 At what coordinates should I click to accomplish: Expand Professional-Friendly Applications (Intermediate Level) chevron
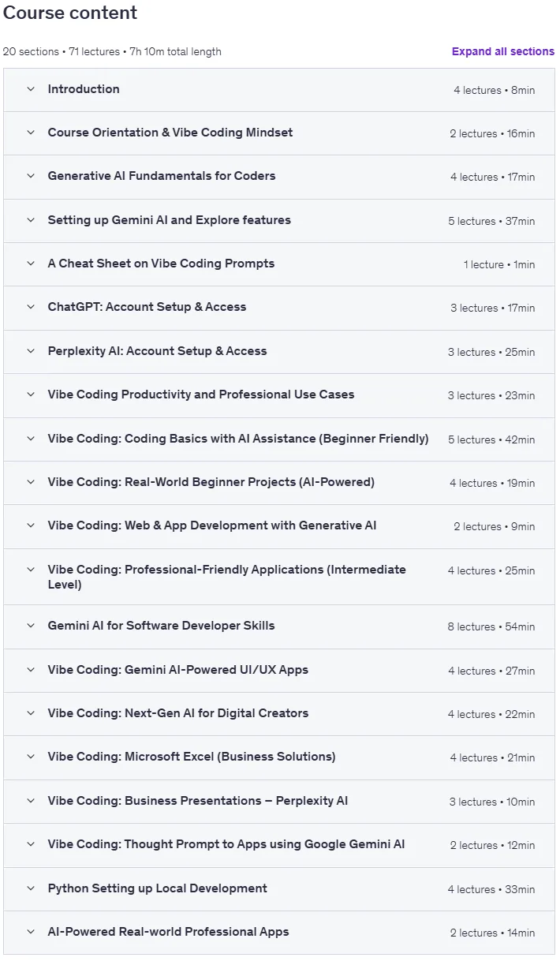(x=31, y=570)
